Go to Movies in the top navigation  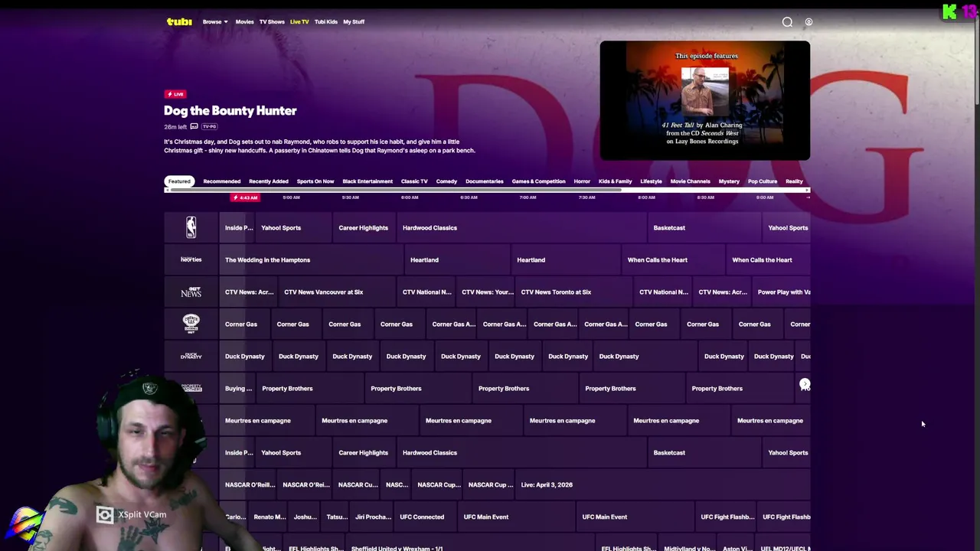click(x=244, y=21)
